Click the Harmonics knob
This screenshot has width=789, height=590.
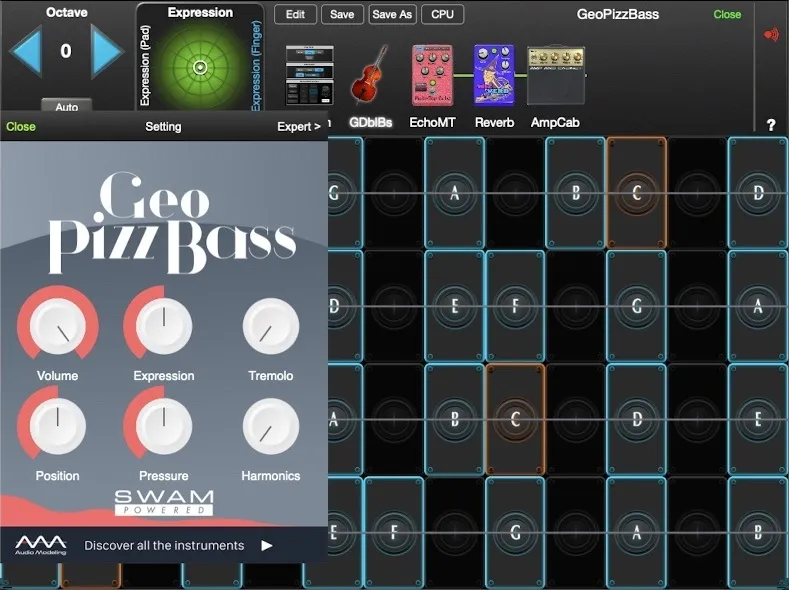pos(271,426)
